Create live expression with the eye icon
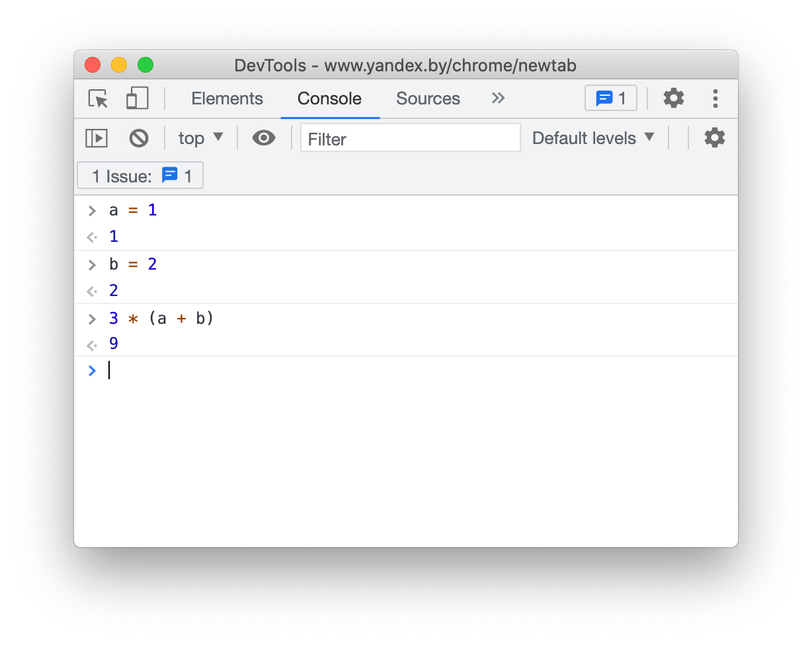Screen dimensions: 812x645 pos(264,138)
